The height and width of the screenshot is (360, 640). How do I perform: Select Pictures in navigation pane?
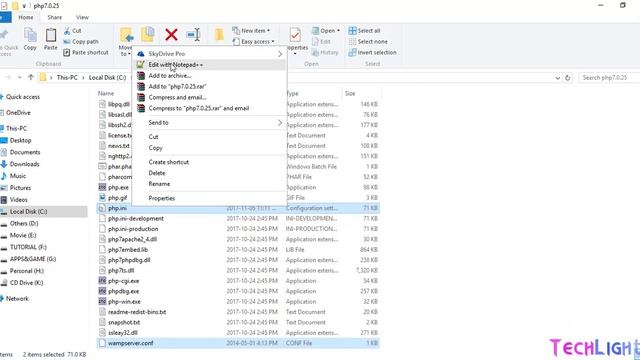pos(20,188)
